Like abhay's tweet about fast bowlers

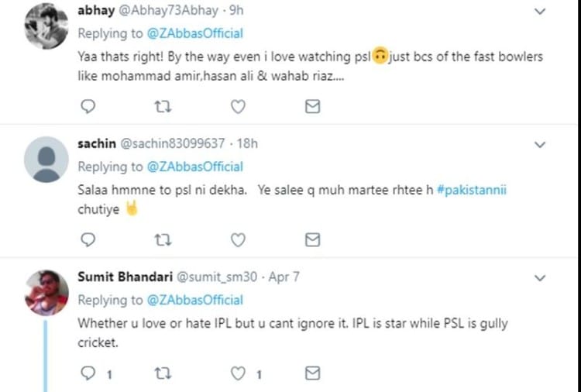239,106
